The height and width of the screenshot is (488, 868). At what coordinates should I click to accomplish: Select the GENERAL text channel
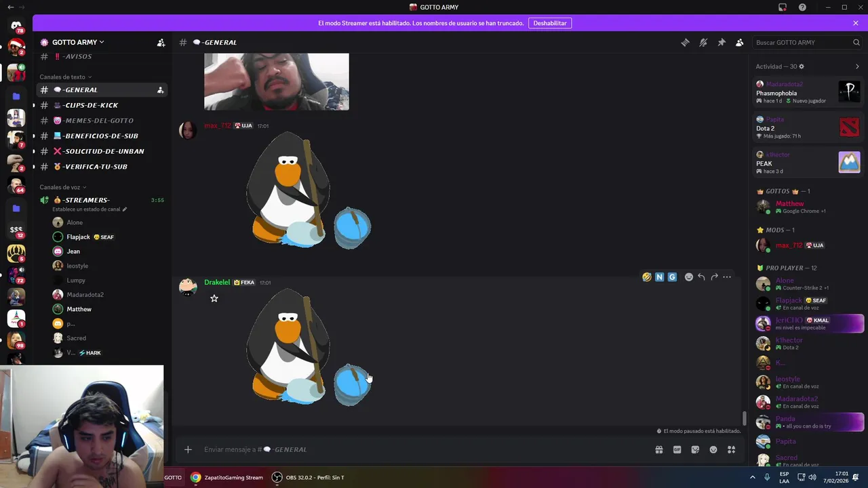coord(100,89)
